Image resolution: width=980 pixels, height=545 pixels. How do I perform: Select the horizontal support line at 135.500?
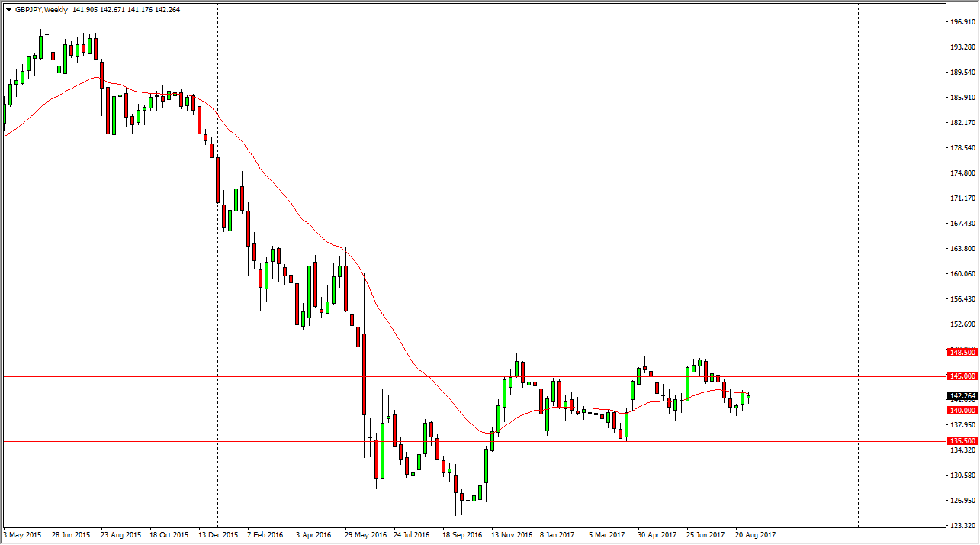coord(229,441)
